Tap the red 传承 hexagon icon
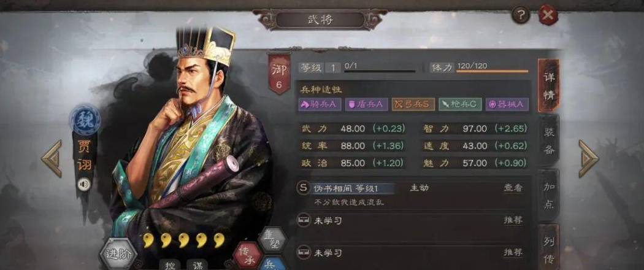Viewport: 644px width, 270px height. 247,256
